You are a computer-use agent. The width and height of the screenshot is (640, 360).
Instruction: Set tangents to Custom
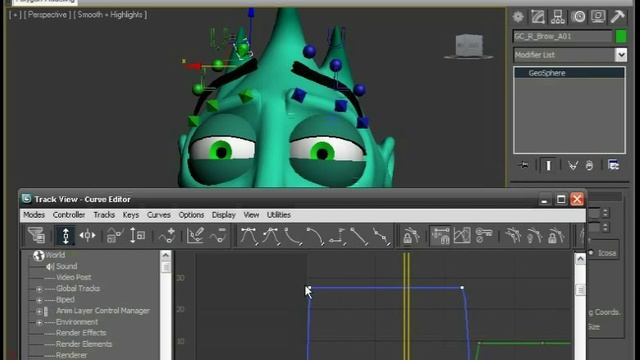pyautogui.click(x=271, y=236)
